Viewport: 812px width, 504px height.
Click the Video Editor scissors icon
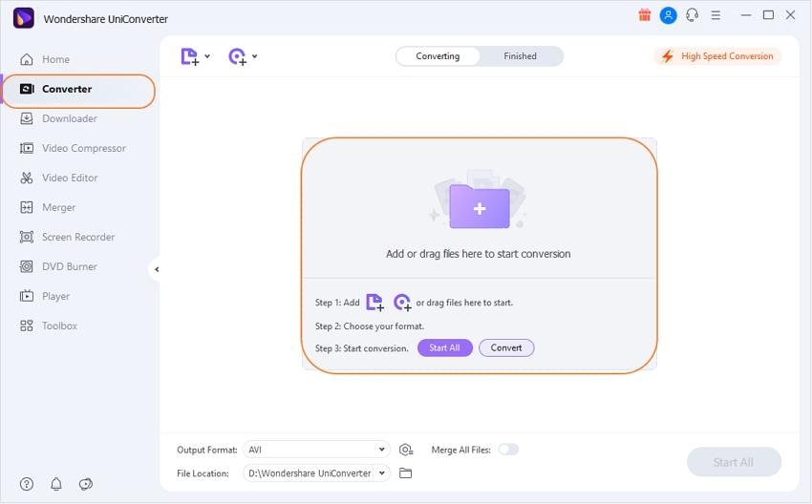(27, 178)
